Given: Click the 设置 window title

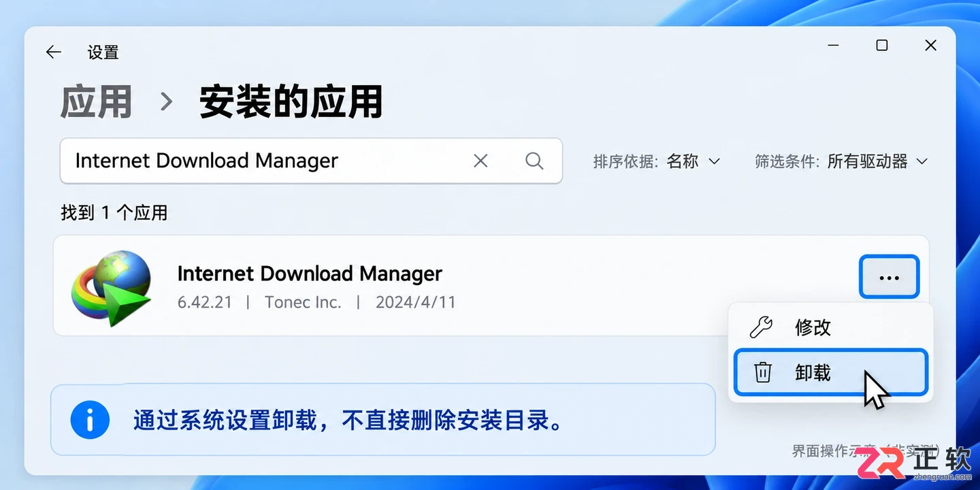Looking at the screenshot, I should pyautogui.click(x=103, y=52).
